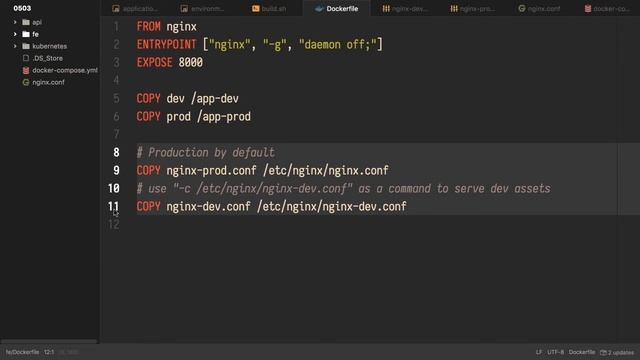Change the UTF-8 encoding selector
The image size is (640, 360).
pos(556,352)
